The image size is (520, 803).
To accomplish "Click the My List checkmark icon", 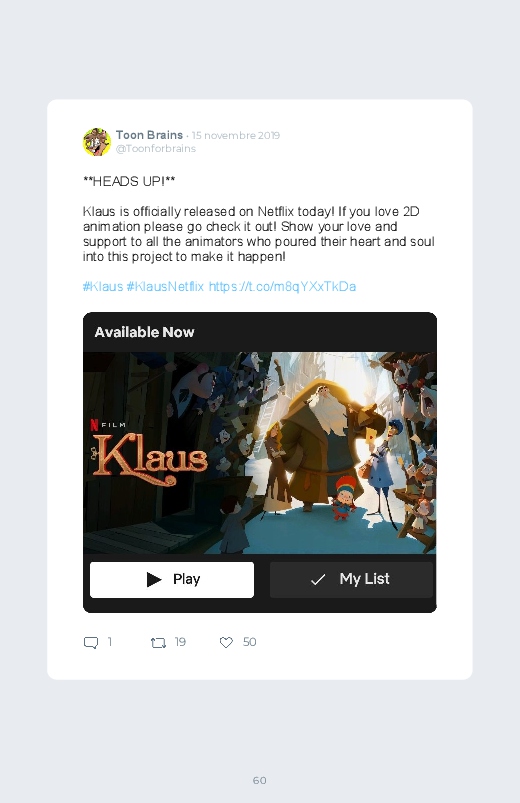I will (x=318, y=579).
